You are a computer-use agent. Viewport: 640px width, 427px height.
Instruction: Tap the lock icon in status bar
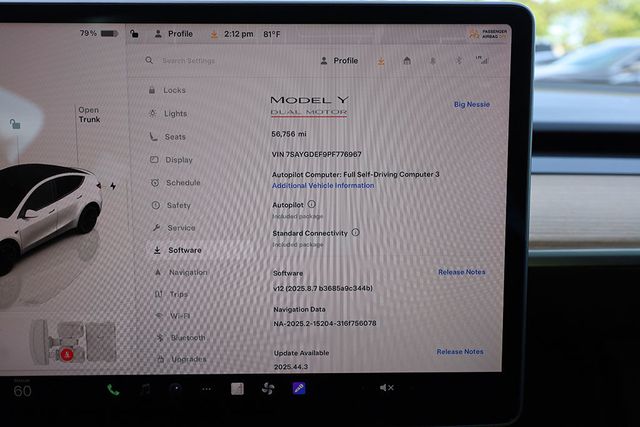[133, 33]
